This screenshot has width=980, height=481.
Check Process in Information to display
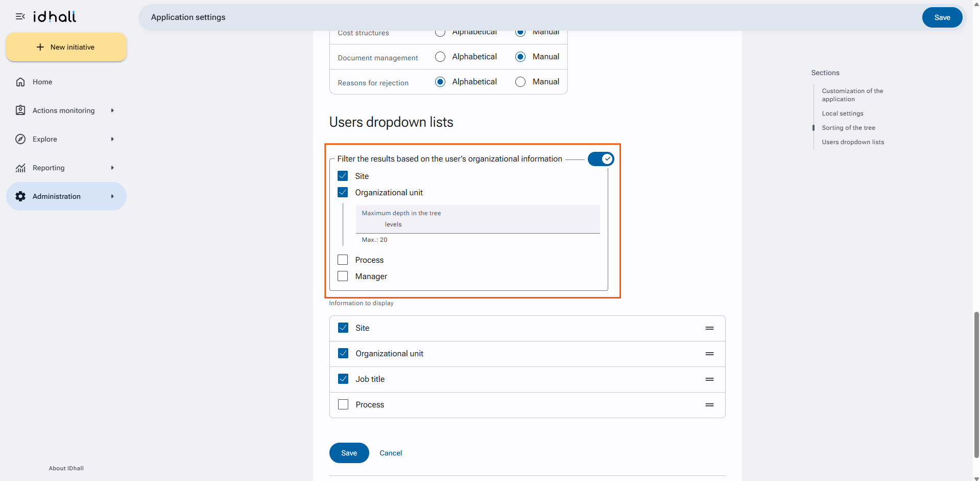tap(343, 404)
